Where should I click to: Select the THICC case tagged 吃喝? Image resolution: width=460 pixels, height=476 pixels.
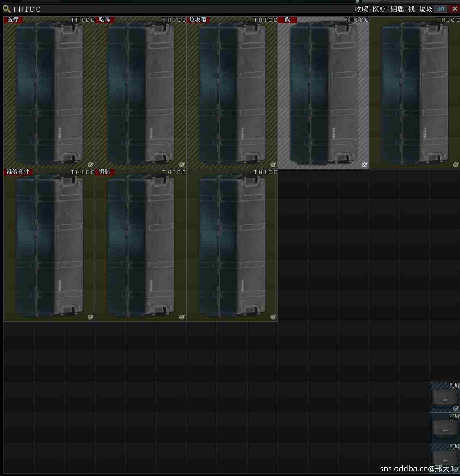coord(141,93)
